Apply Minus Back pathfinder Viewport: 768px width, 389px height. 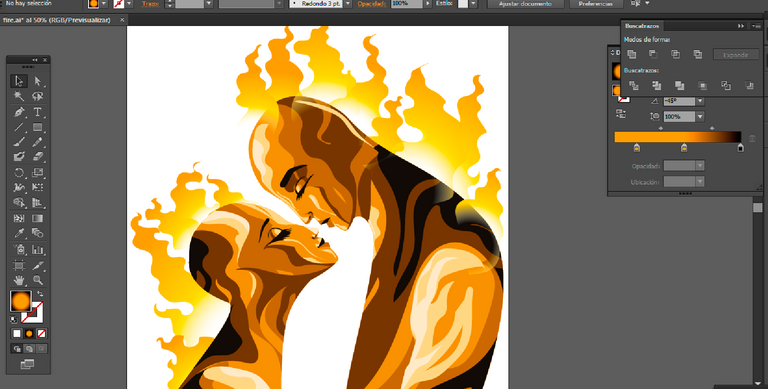pos(749,86)
